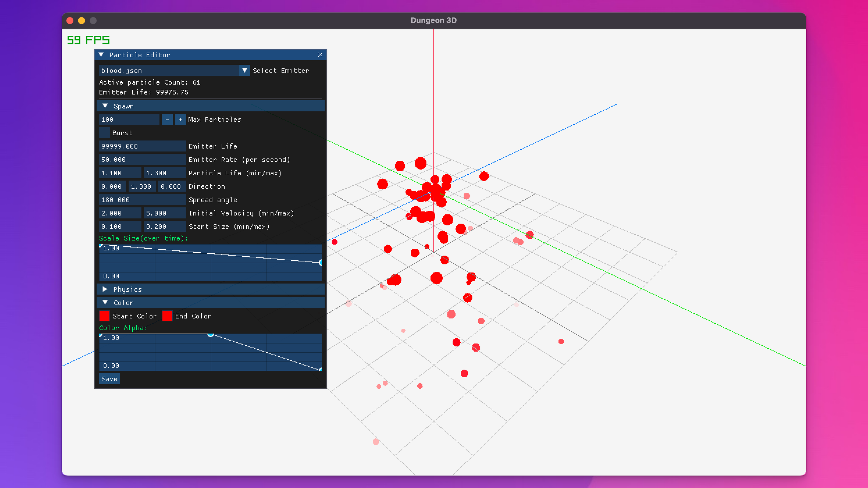Click the Save button
Viewport: 868px width, 488px height.
click(109, 379)
